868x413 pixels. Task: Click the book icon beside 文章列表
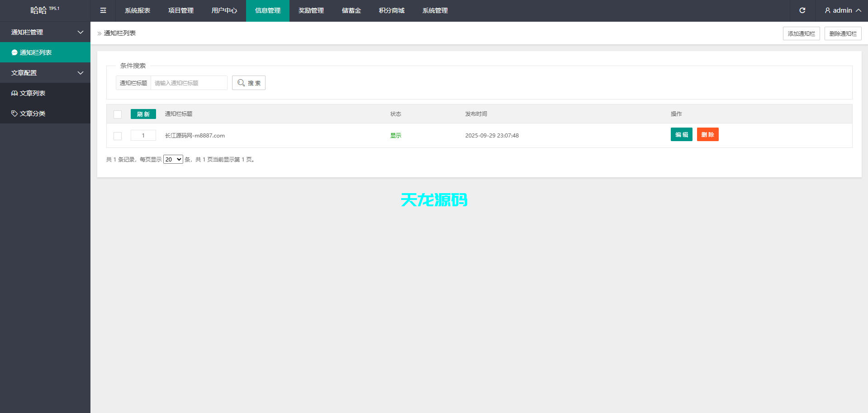click(14, 93)
